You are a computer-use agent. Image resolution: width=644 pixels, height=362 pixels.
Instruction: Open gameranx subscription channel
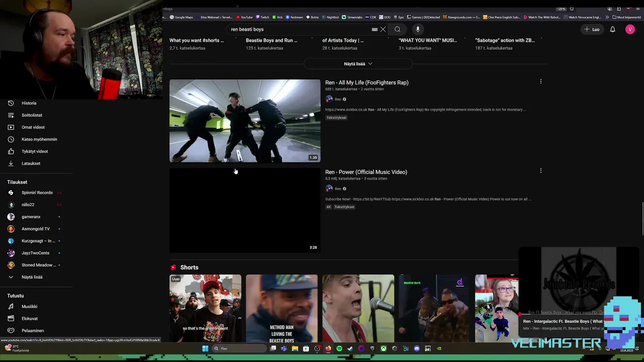36,217
